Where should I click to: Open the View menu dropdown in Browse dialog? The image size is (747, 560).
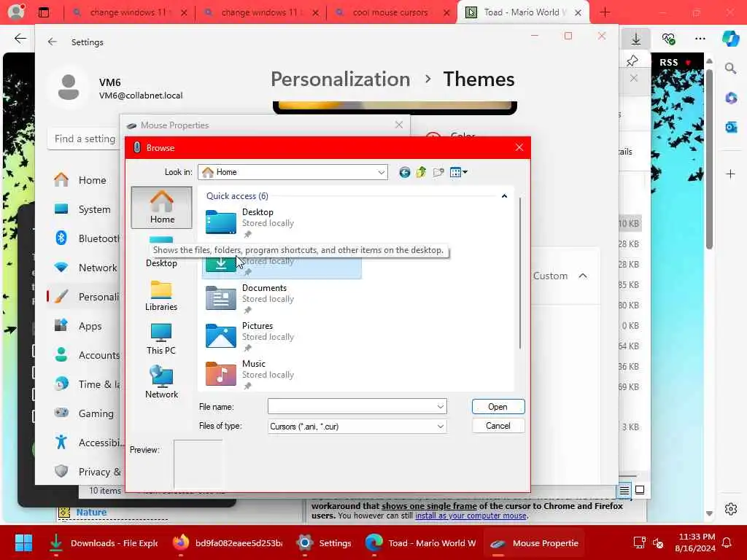coord(459,172)
